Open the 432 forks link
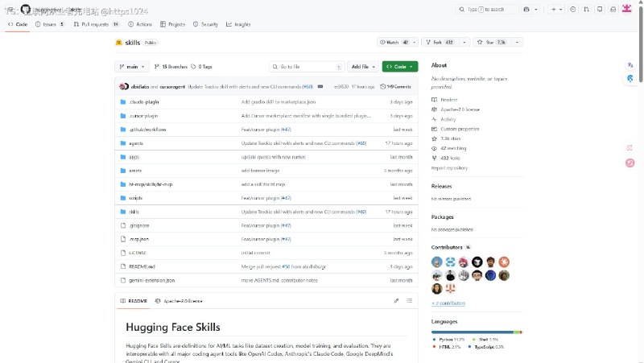The width and height of the screenshot is (644, 363). (446, 158)
